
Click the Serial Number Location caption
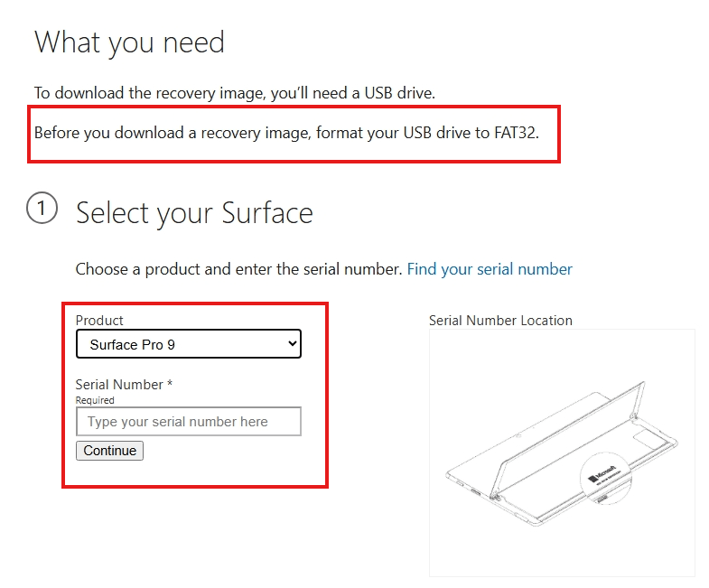[x=500, y=321]
